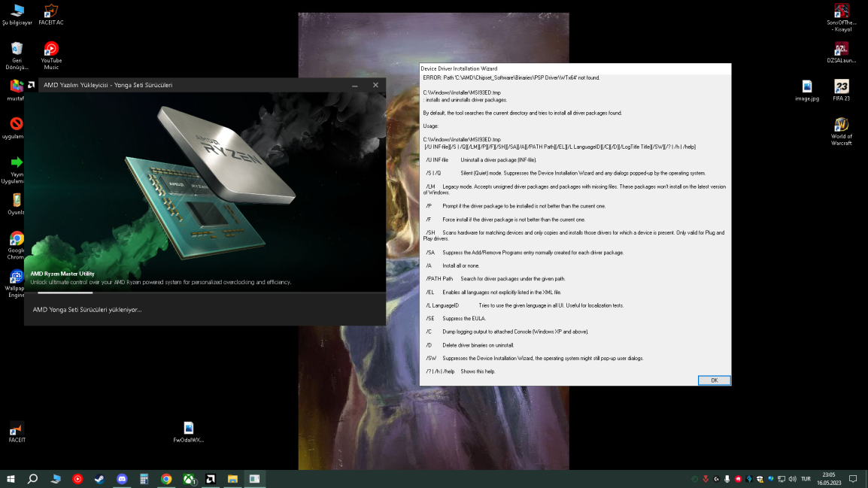Select the red prohibited 'uygulam' desktop icon
The width and height of the screenshot is (868, 488).
tap(14, 129)
